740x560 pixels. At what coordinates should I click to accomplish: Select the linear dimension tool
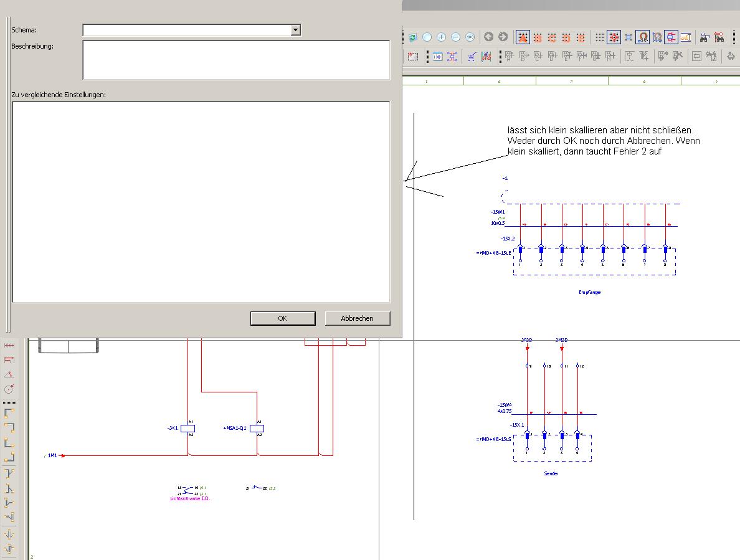(x=9, y=345)
